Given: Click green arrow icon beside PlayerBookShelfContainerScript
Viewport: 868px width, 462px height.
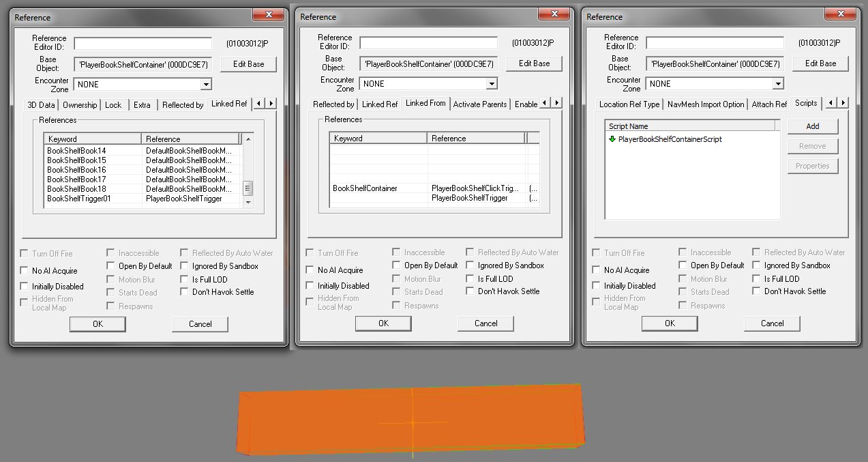Looking at the screenshot, I should coord(612,139).
